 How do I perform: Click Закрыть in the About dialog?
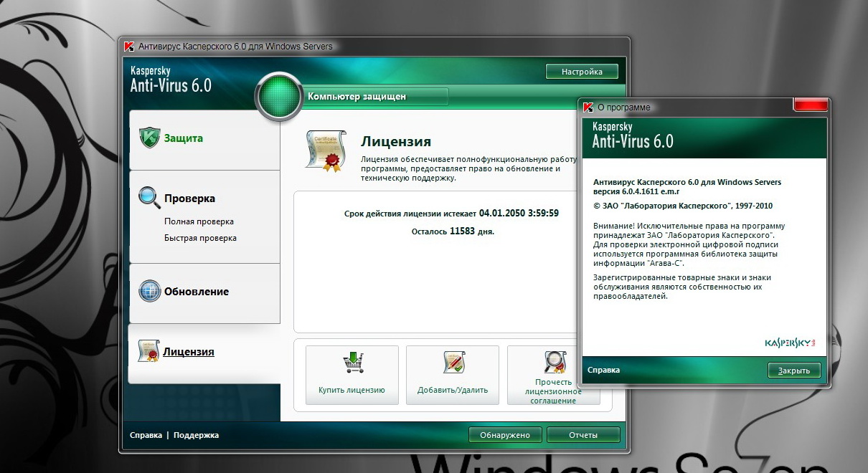tap(794, 371)
